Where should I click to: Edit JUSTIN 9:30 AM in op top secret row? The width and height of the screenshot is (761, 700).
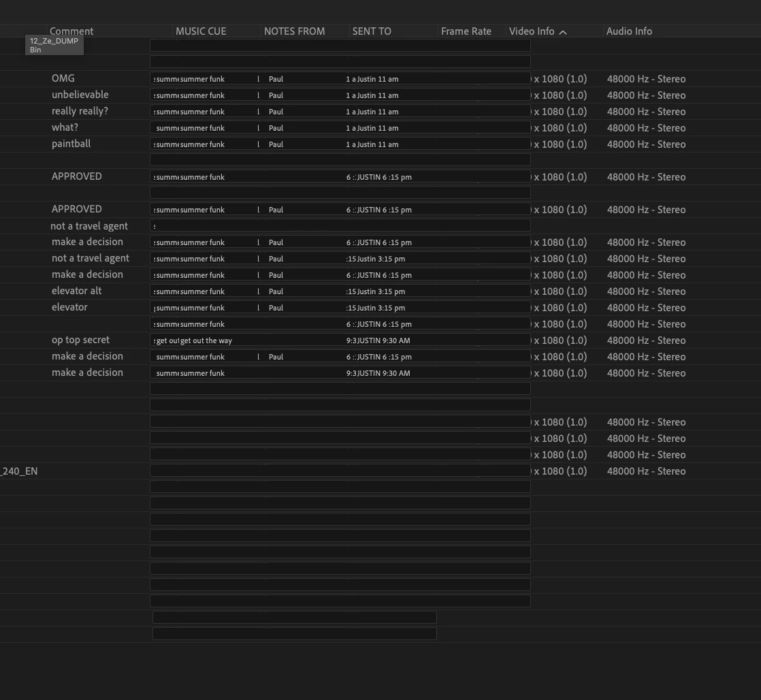383,340
